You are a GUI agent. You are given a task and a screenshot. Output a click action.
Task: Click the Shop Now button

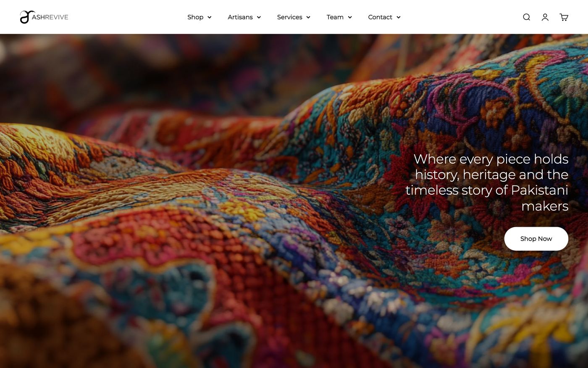pyautogui.click(x=536, y=239)
